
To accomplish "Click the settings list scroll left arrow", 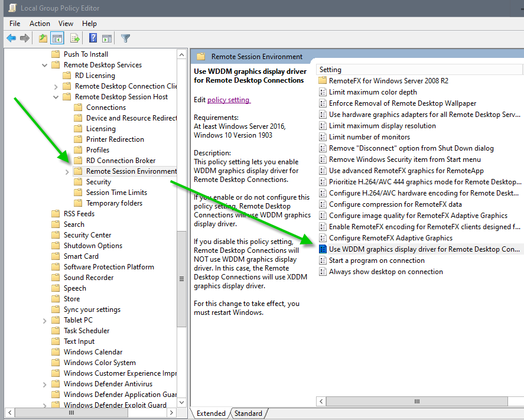I will pos(321,401).
